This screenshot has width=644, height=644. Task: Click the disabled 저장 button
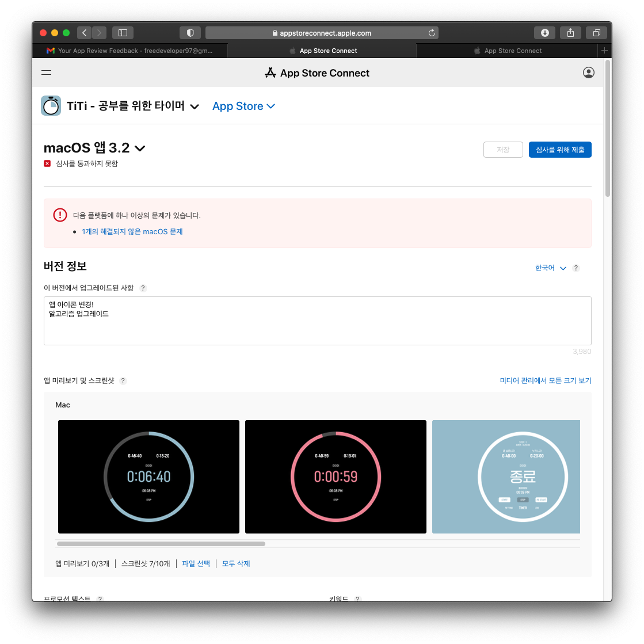click(x=503, y=150)
